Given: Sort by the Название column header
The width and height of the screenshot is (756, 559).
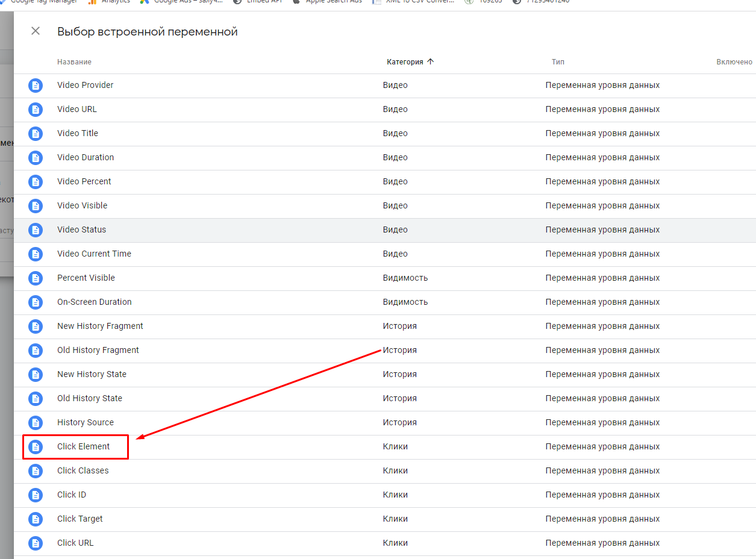Looking at the screenshot, I should pyautogui.click(x=74, y=62).
